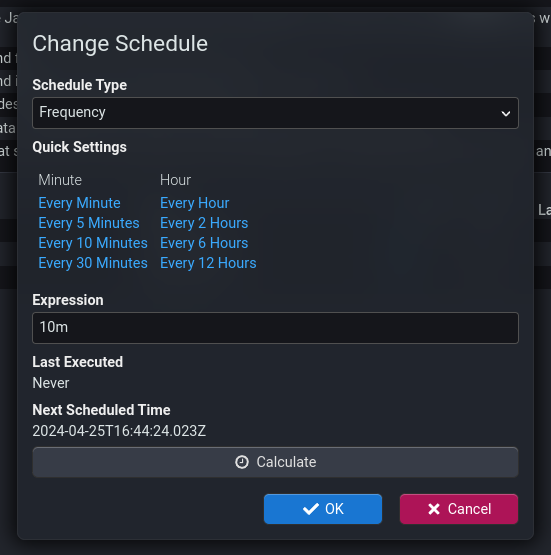Click the Schedule Type chevron arrow
This screenshot has height=555, width=551.
[x=506, y=114]
